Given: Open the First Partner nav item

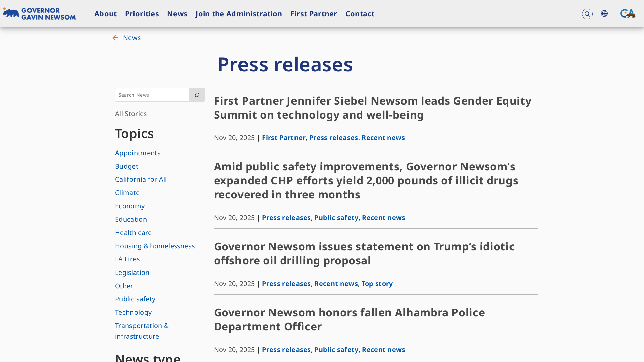Looking at the screenshot, I should [314, 14].
